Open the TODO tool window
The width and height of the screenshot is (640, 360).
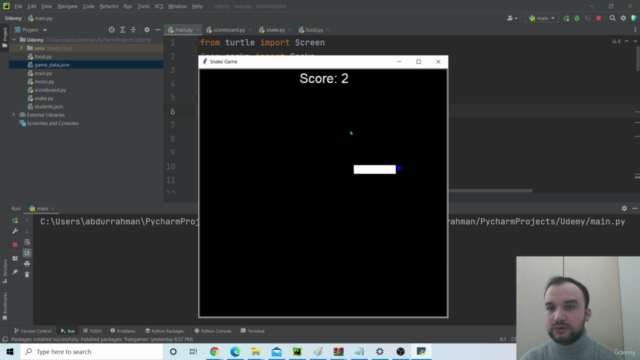[92, 331]
